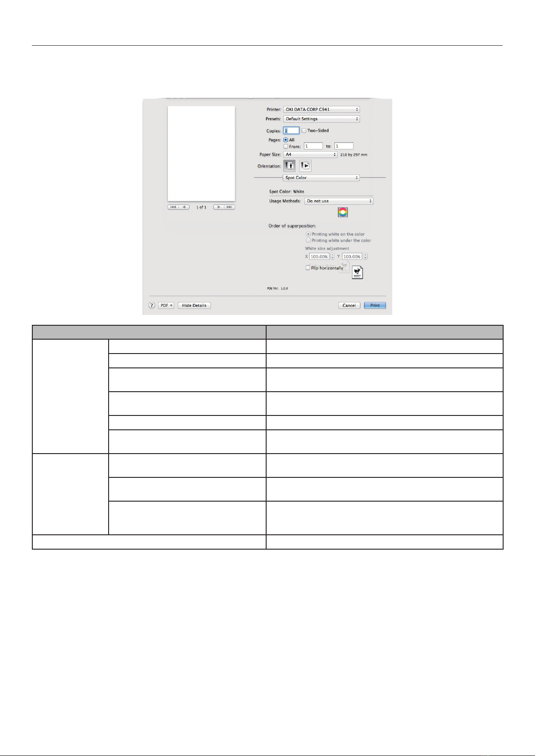The height and width of the screenshot is (756, 535).
Task: Click the Print button
Action: click(375, 306)
